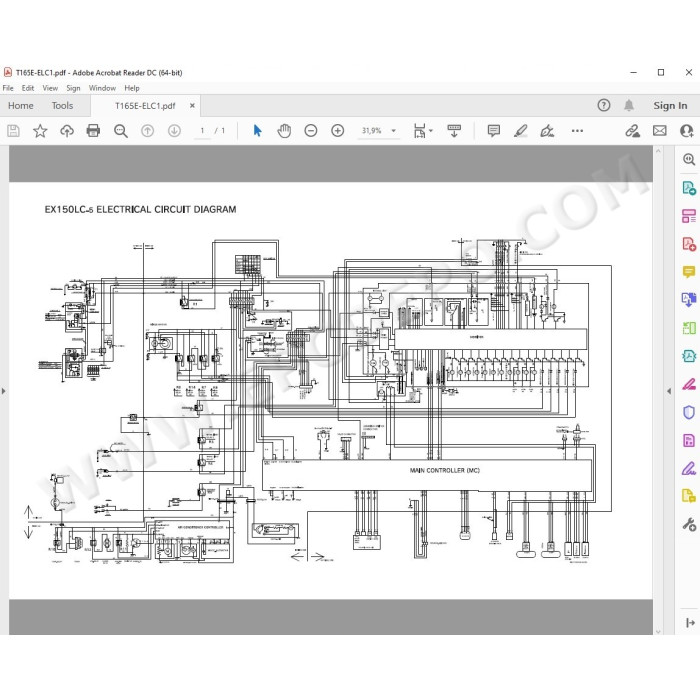Activate the hand pan tool
Viewport: 700px width, 700px height.
(x=284, y=131)
